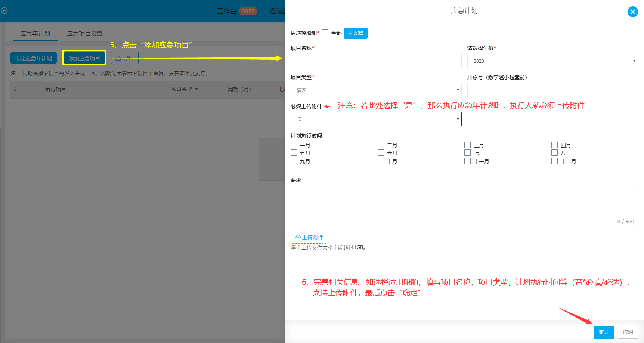The height and width of the screenshot is (343, 644).
Task: Check the 四月 checkbox
Action: point(555,145)
